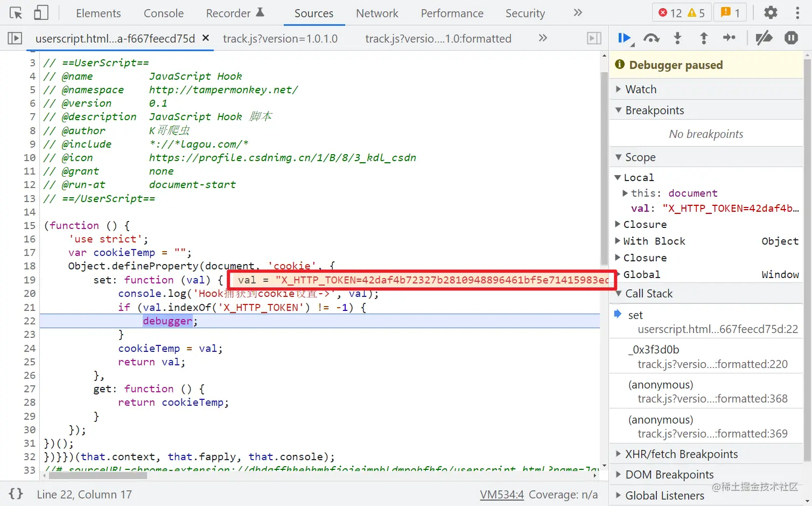Pretty print with the curly braces icon
The height and width of the screenshot is (506, 812).
(16, 494)
